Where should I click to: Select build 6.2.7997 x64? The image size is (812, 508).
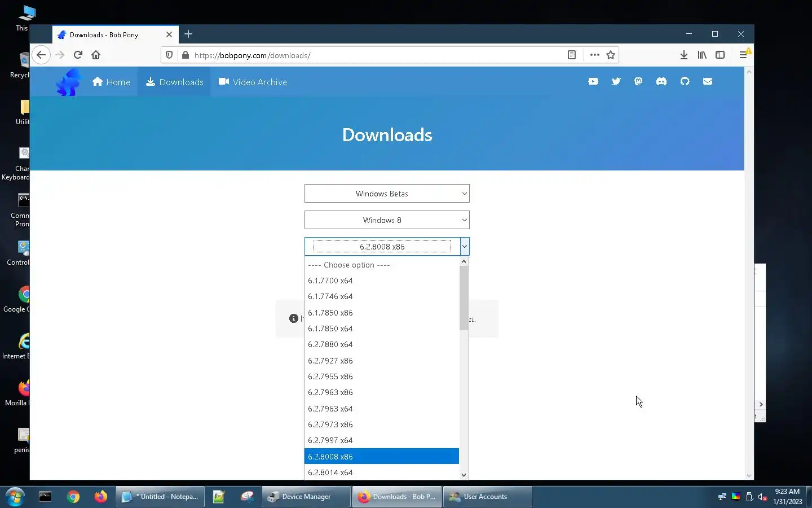382,440
